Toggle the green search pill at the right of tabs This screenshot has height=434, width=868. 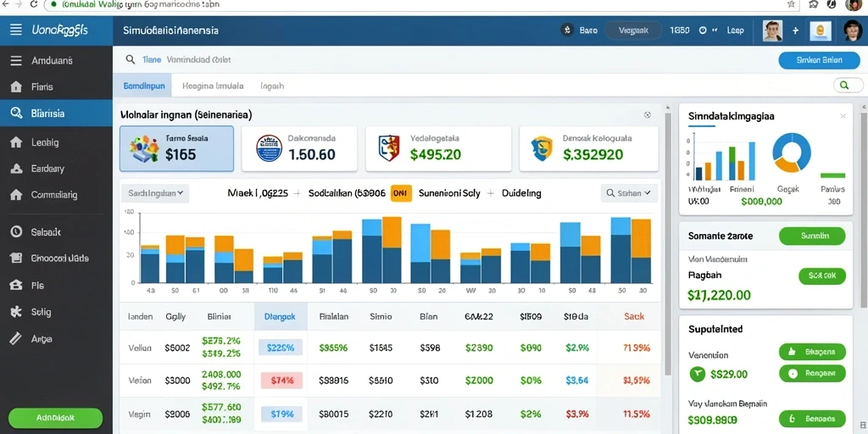click(x=848, y=86)
